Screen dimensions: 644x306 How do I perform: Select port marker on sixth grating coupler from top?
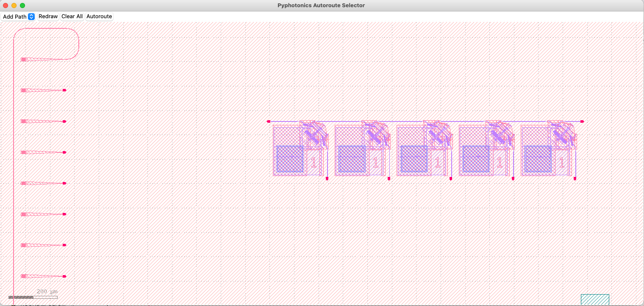(x=64, y=214)
